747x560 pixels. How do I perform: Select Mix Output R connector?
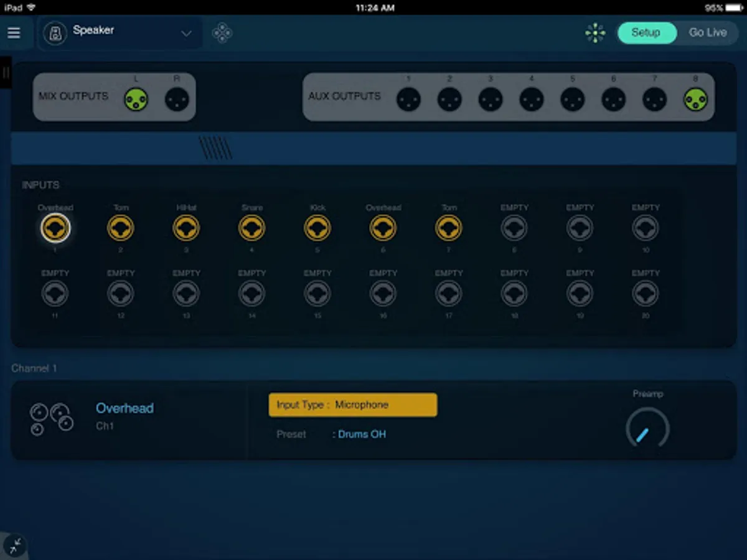(x=177, y=100)
